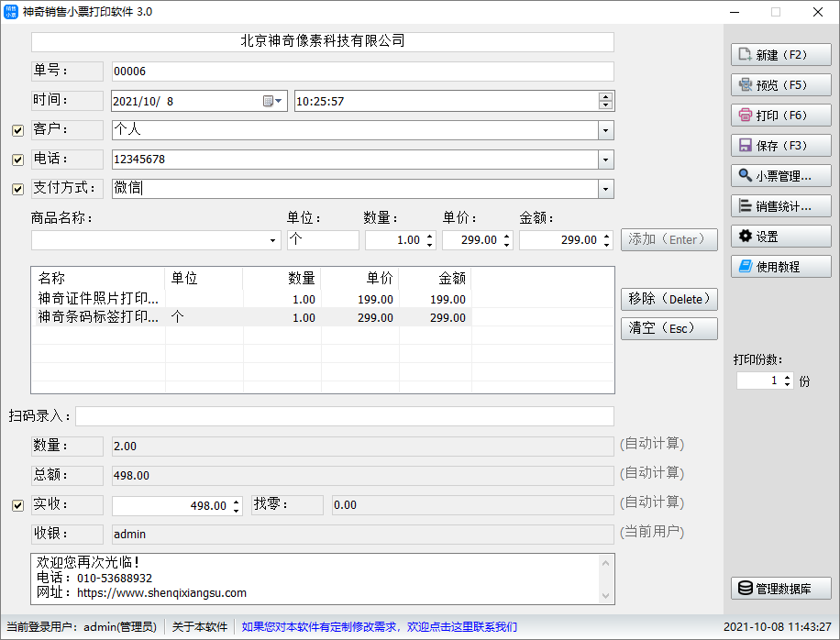Click the cashier (收银) field admin
Screen dimensions: 840x640
coord(362,534)
